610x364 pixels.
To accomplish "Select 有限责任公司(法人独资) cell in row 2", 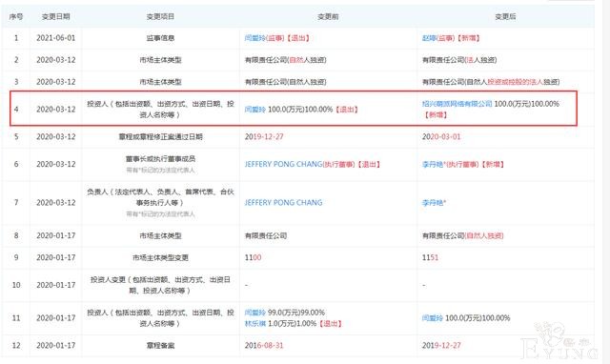I will (x=459, y=60).
